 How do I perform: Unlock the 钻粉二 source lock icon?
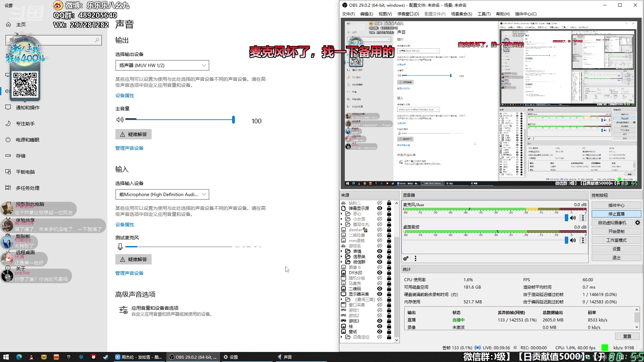pyautogui.click(x=389, y=203)
